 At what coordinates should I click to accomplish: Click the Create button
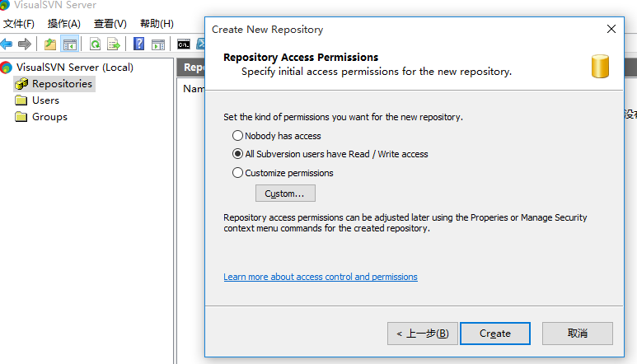tap(494, 334)
